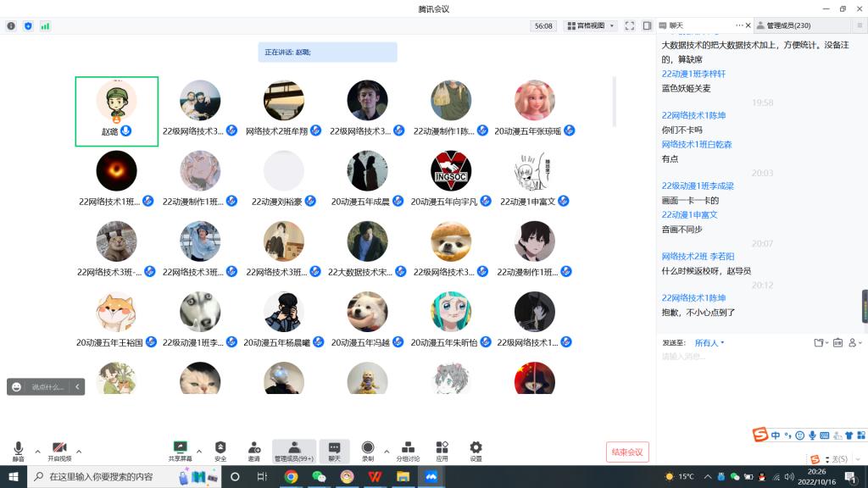Toggle the 静音 microphone mute button
The width and height of the screenshot is (868, 488).
[x=19, y=450]
